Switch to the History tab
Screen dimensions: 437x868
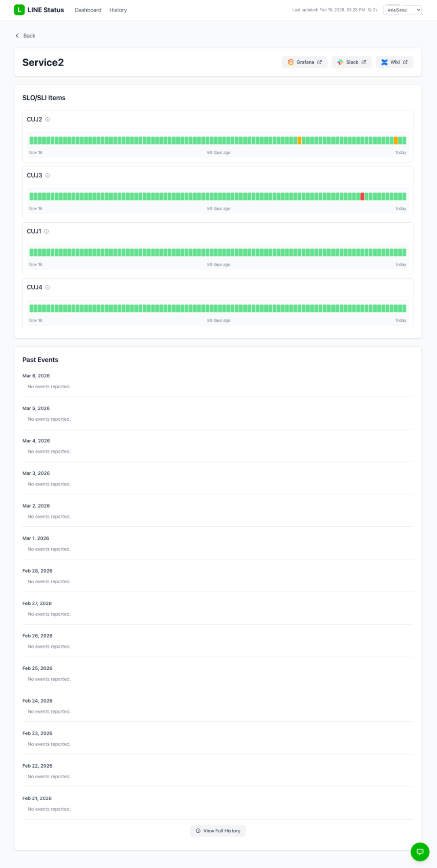click(x=118, y=10)
